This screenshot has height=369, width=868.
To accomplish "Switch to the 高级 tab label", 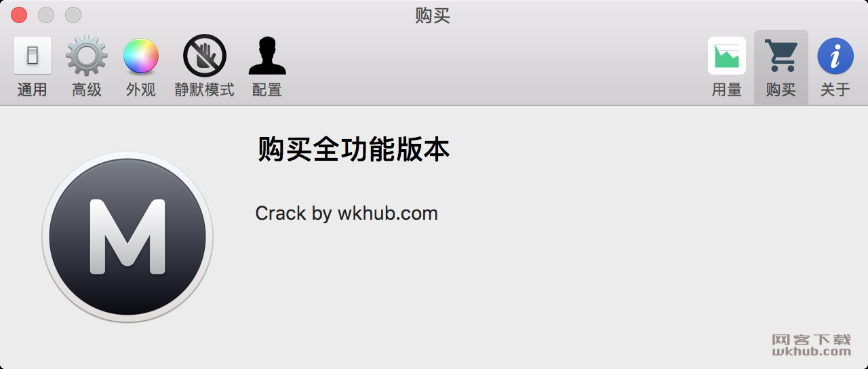I will [x=86, y=90].
